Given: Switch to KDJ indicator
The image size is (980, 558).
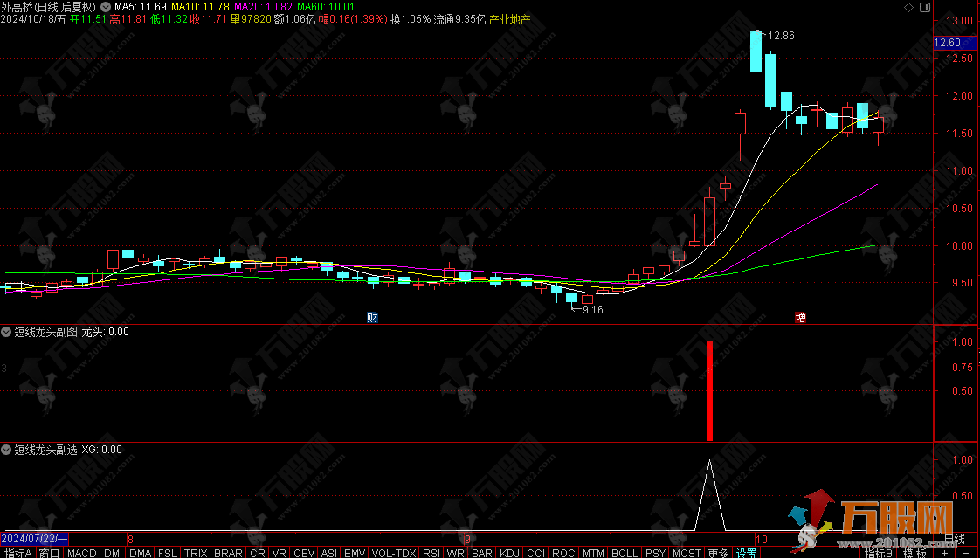Looking at the screenshot, I should (x=510, y=553).
